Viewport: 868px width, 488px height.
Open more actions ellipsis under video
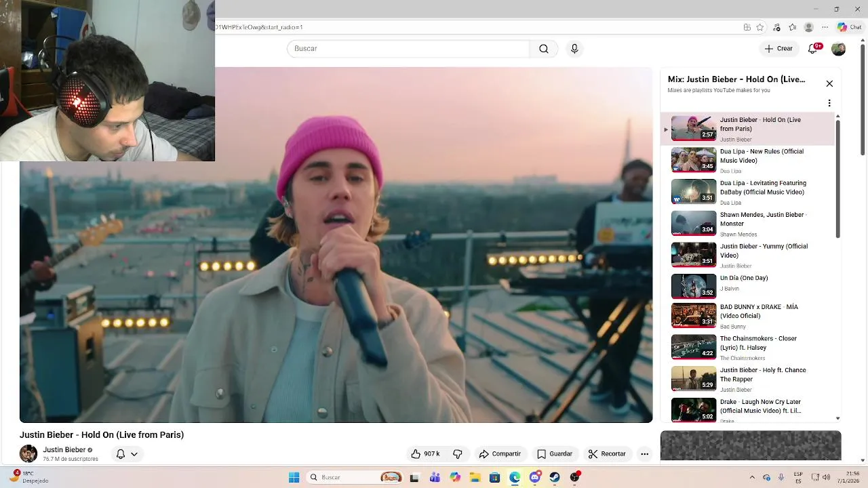[645, 454]
